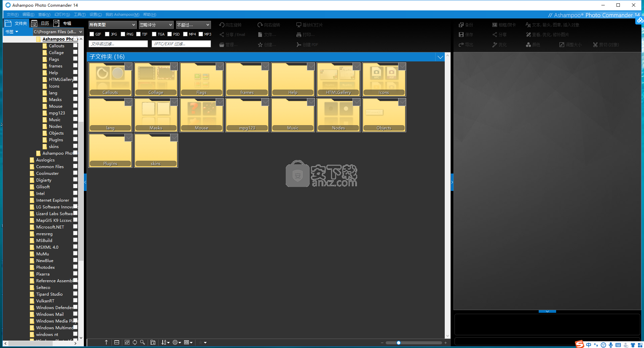
Task: Click the single-row layout icon in bottom toolbar
Action: 117,342
